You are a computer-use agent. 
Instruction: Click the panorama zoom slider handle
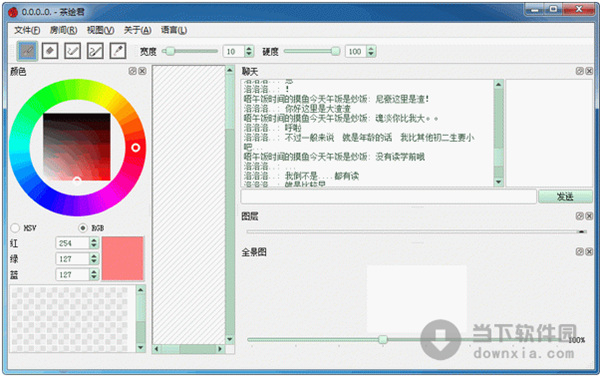383,339
